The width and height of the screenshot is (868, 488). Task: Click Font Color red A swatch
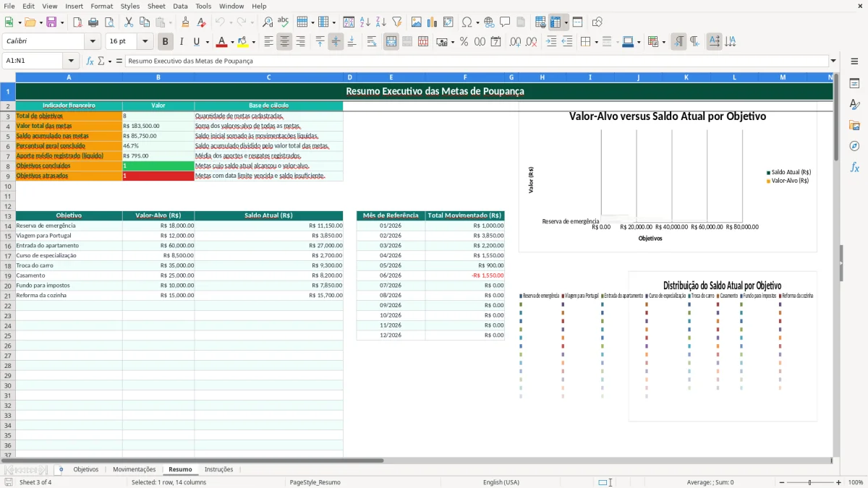(x=222, y=42)
